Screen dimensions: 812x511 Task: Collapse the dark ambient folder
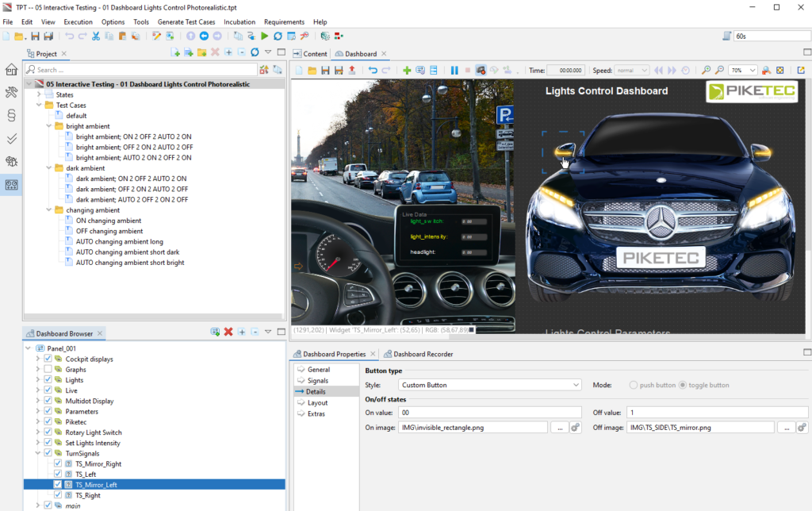(49, 168)
